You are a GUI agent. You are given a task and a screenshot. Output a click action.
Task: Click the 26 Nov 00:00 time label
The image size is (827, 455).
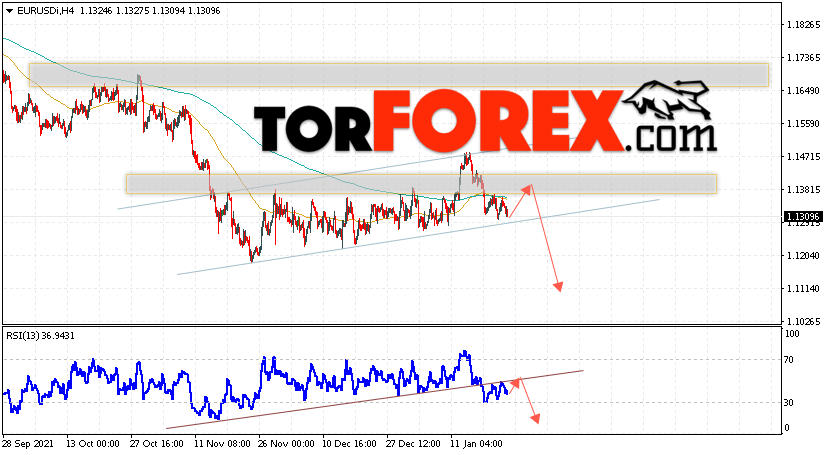tap(286, 444)
